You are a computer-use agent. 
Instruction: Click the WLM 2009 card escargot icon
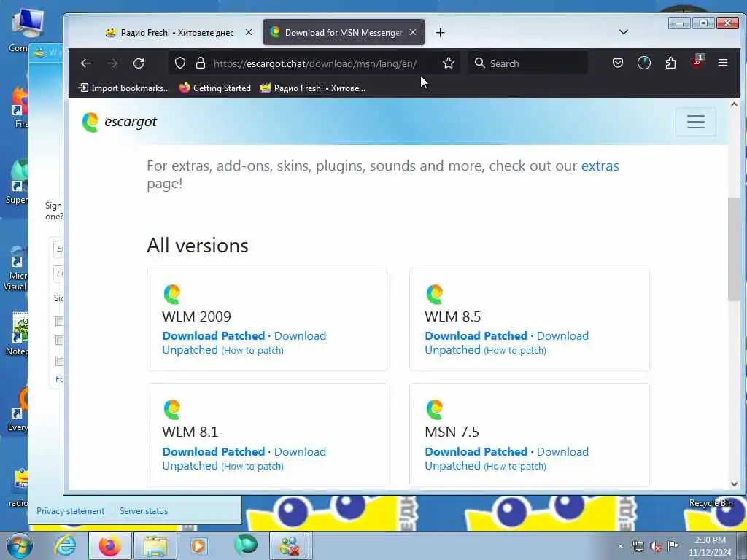[x=172, y=295]
